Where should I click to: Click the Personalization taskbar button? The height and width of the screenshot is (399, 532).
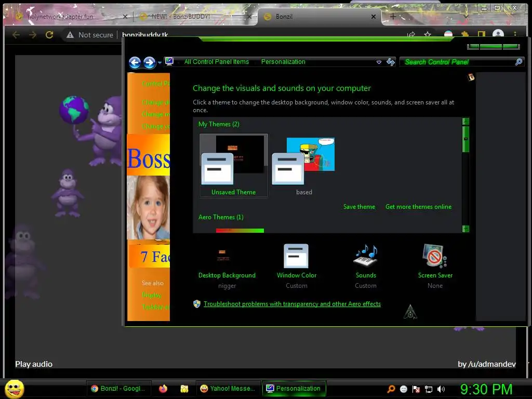294,389
